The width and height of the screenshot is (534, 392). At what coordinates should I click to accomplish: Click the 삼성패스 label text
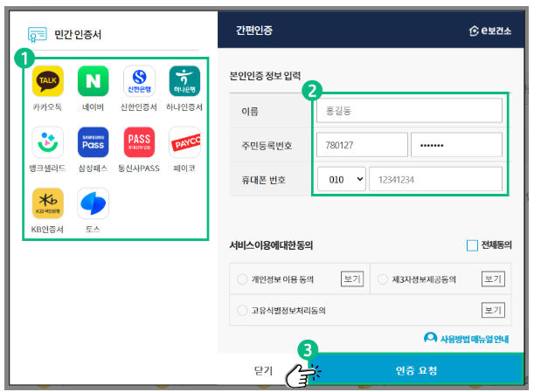coord(93,168)
